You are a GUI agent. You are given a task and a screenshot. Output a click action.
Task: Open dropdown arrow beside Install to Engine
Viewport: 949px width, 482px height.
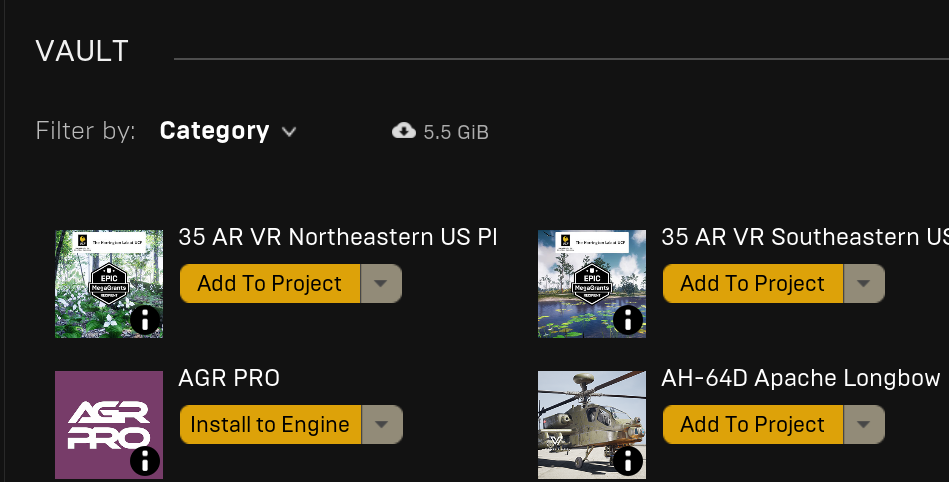(x=381, y=424)
